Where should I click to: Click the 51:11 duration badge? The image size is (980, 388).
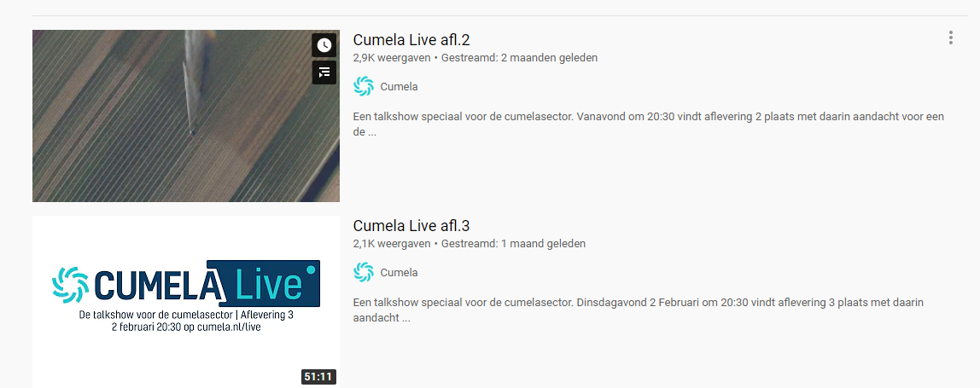click(x=318, y=377)
